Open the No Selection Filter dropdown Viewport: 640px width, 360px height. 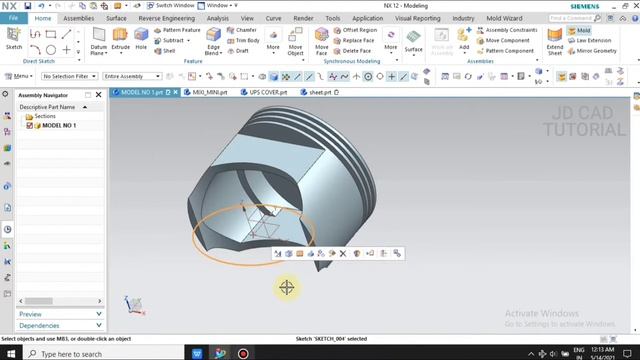click(69, 76)
